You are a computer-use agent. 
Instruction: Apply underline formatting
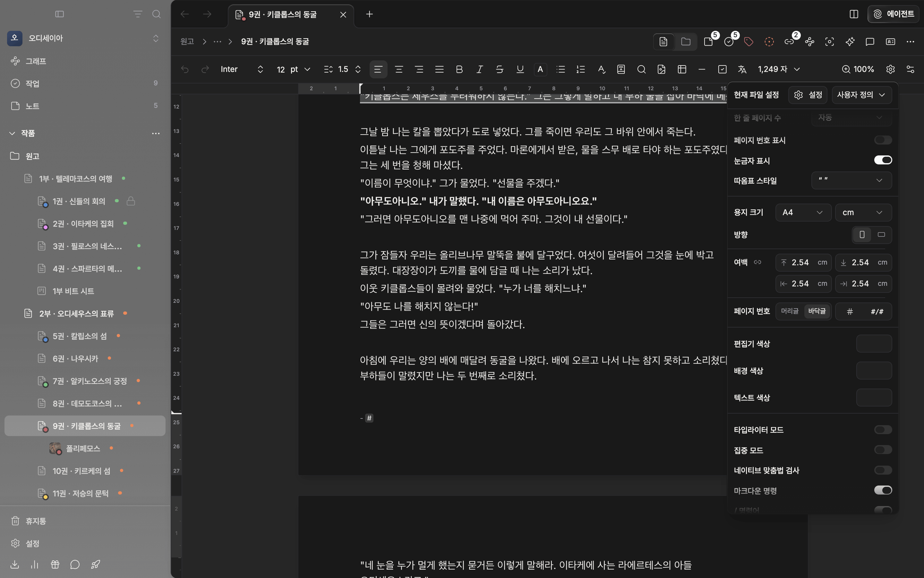pyautogui.click(x=520, y=69)
